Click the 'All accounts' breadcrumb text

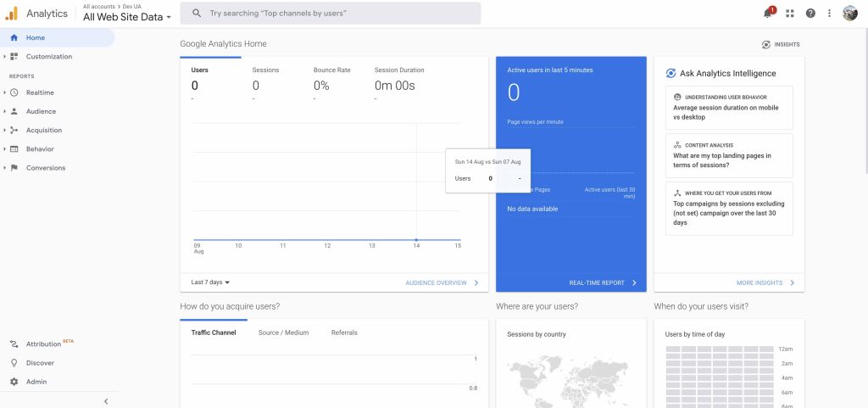pyautogui.click(x=99, y=7)
